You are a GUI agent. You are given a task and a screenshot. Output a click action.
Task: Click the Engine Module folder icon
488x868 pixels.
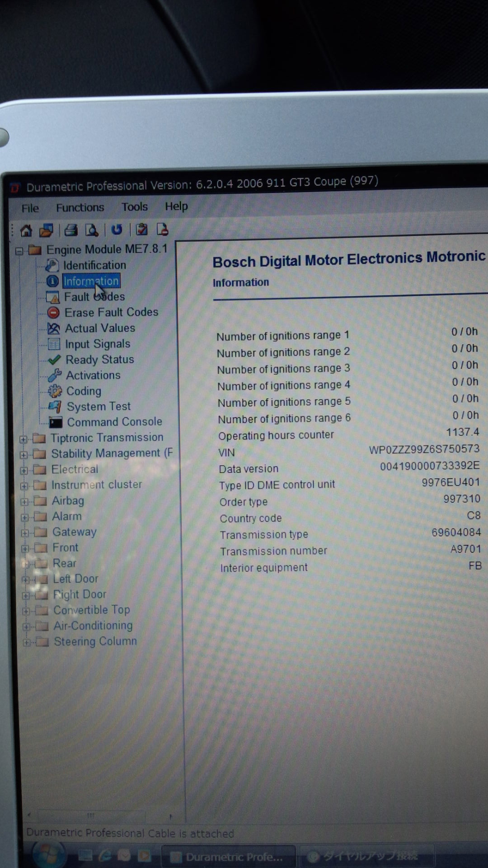coord(35,250)
